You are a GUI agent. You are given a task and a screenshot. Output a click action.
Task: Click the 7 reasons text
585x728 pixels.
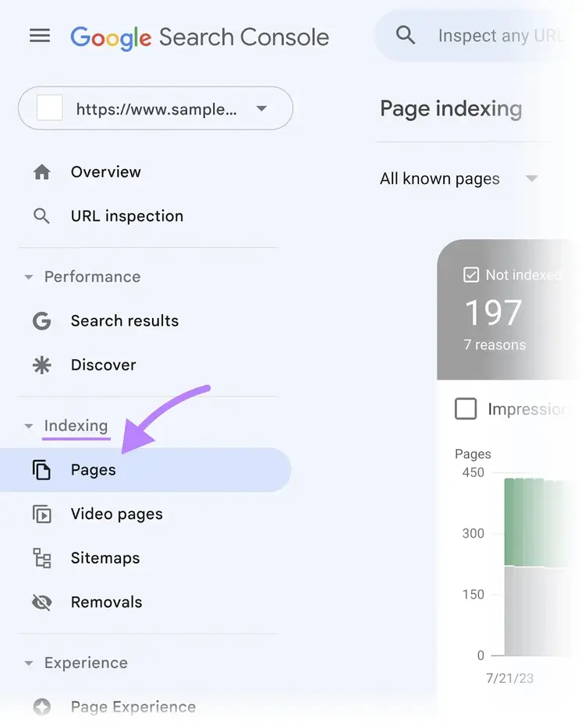coord(495,345)
